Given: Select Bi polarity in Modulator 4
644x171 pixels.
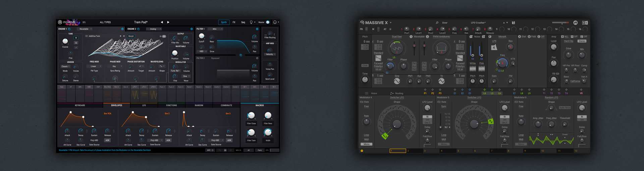Looking at the screenshot, I should [427, 117].
